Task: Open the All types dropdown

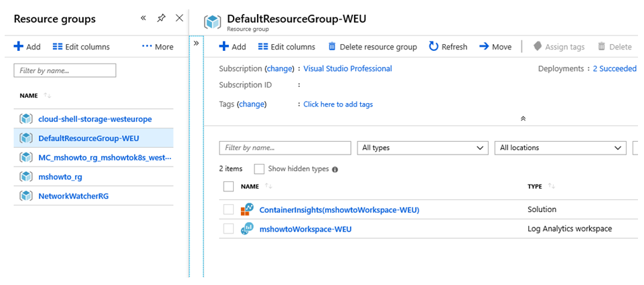Action: point(423,148)
